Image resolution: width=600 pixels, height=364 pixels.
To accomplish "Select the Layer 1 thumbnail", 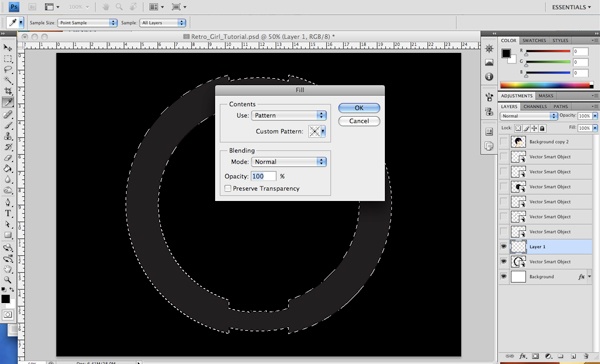I will pyautogui.click(x=518, y=247).
